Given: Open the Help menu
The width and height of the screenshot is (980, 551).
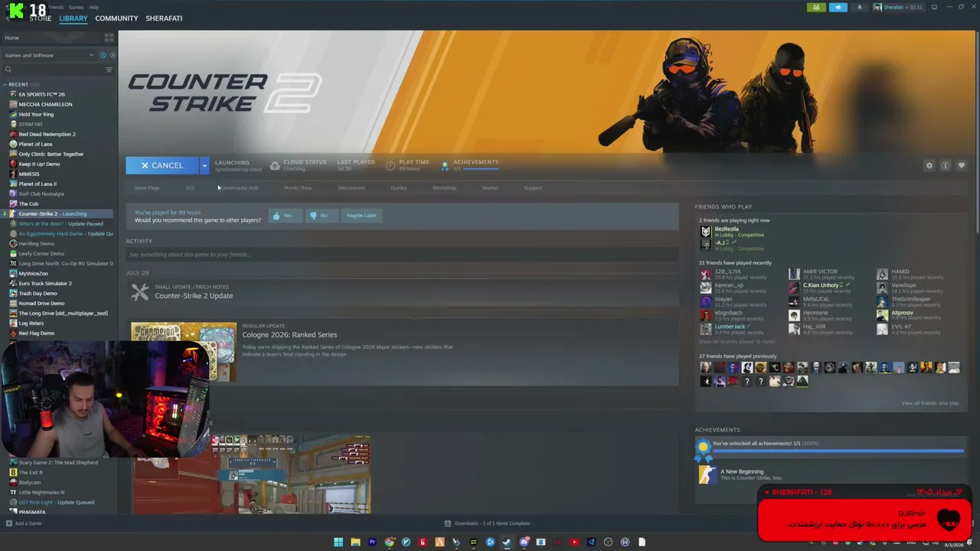Looking at the screenshot, I should pyautogui.click(x=93, y=7).
